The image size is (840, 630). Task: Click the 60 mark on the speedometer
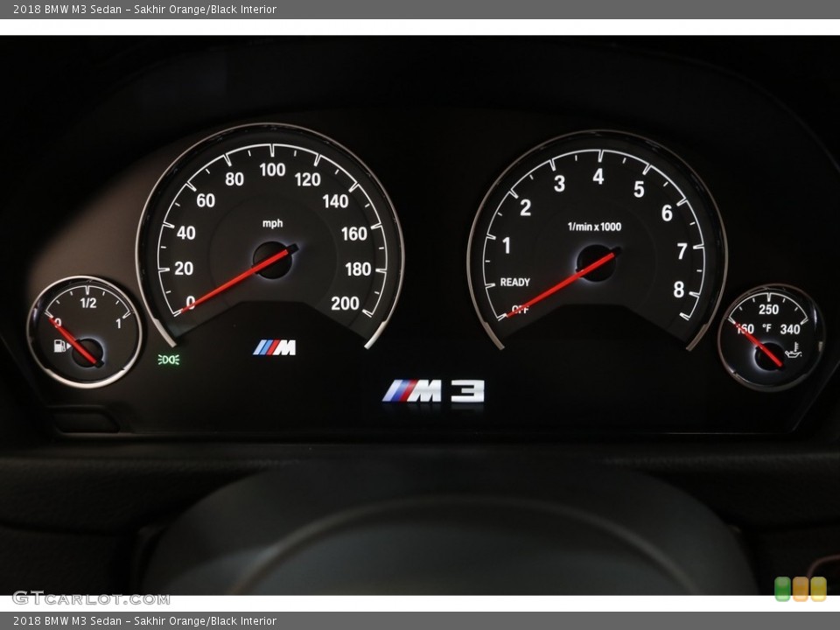click(x=206, y=200)
